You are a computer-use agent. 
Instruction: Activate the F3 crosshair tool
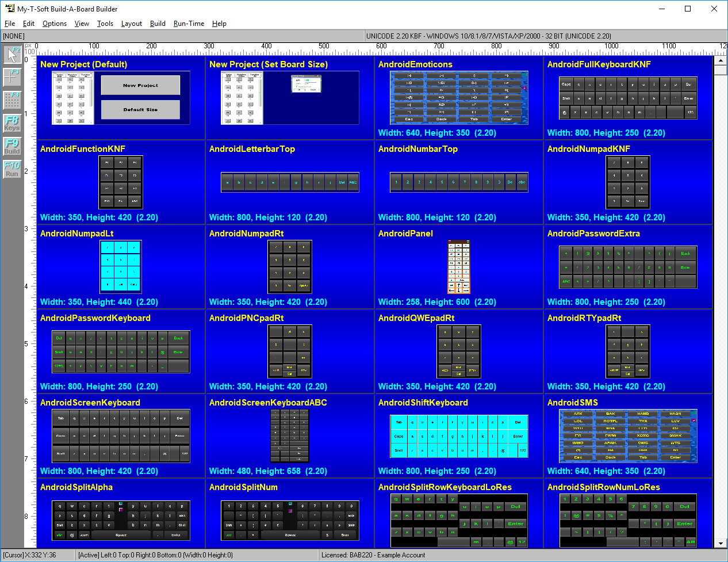[12, 77]
